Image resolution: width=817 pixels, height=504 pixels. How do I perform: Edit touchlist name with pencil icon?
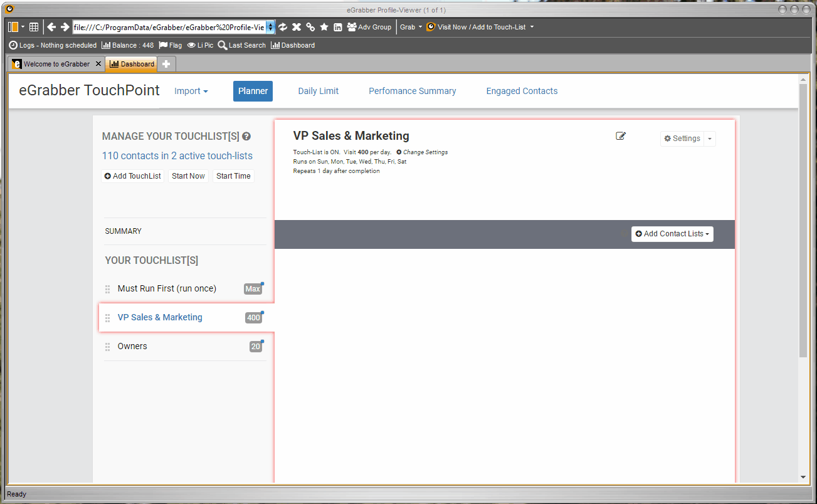[621, 136]
